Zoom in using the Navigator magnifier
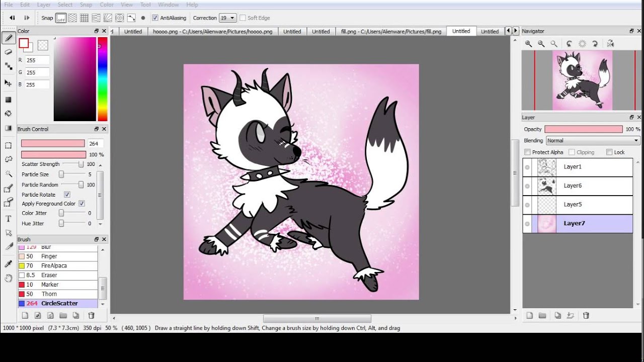The height and width of the screenshot is (362, 644). [x=529, y=44]
